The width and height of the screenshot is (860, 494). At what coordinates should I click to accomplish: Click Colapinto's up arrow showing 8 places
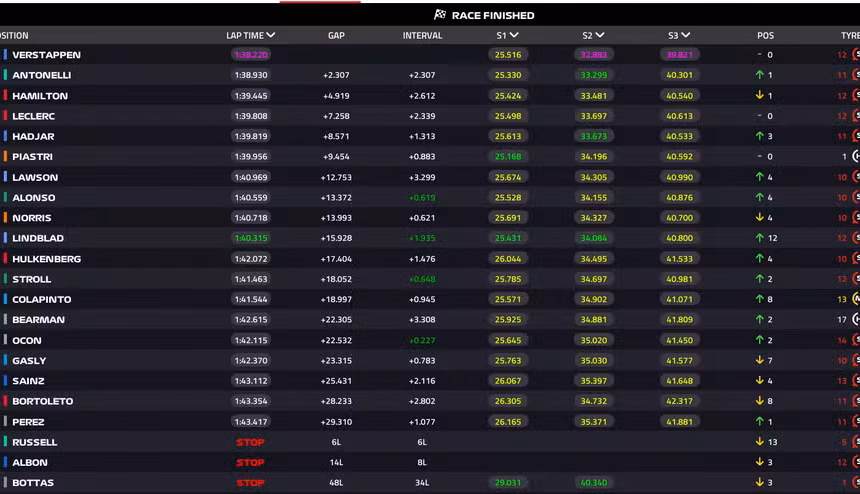click(x=760, y=299)
